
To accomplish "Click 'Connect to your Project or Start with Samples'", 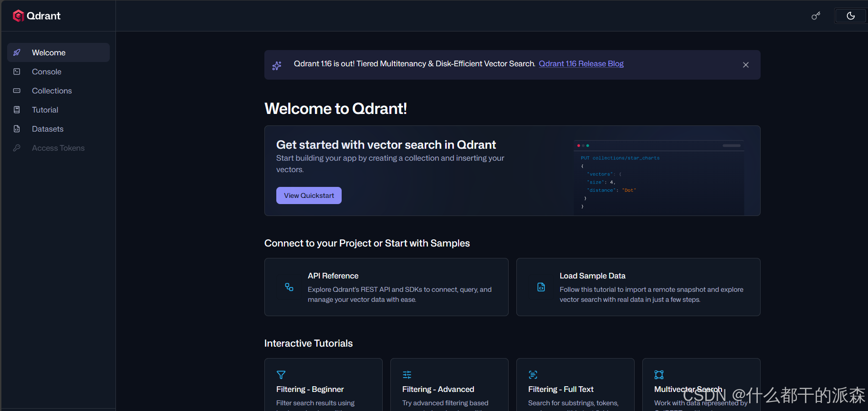I will pos(367,243).
